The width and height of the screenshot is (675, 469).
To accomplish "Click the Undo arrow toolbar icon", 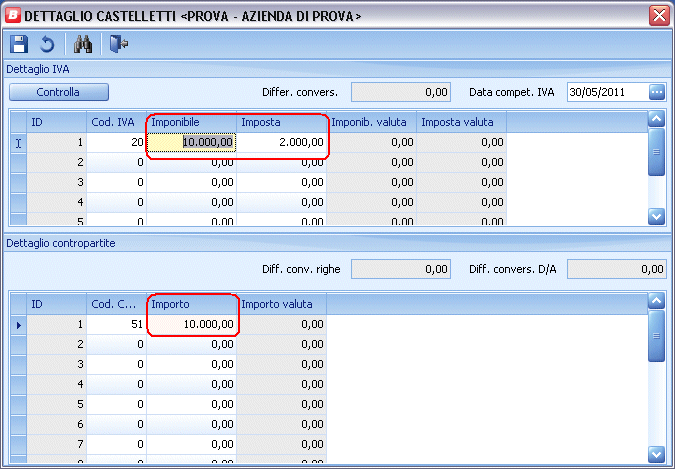I will pyautogui.click(x=46, y=44).
